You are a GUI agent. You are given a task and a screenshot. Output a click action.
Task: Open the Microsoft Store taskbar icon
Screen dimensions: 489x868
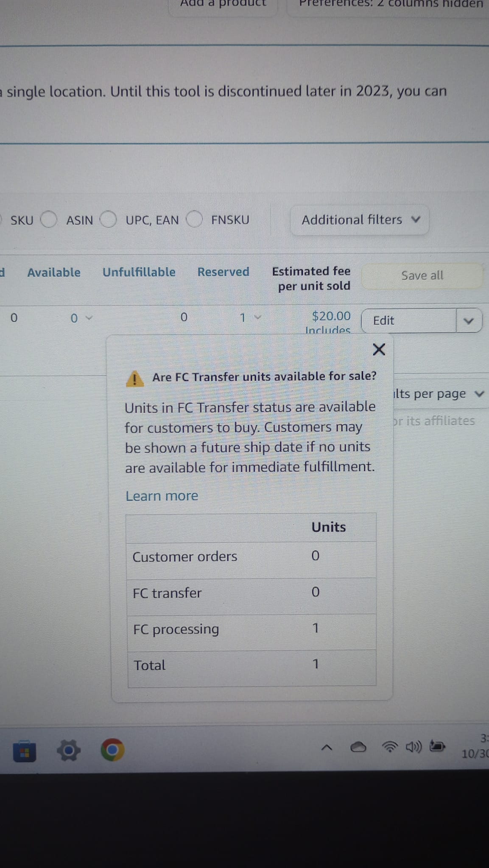25,751
